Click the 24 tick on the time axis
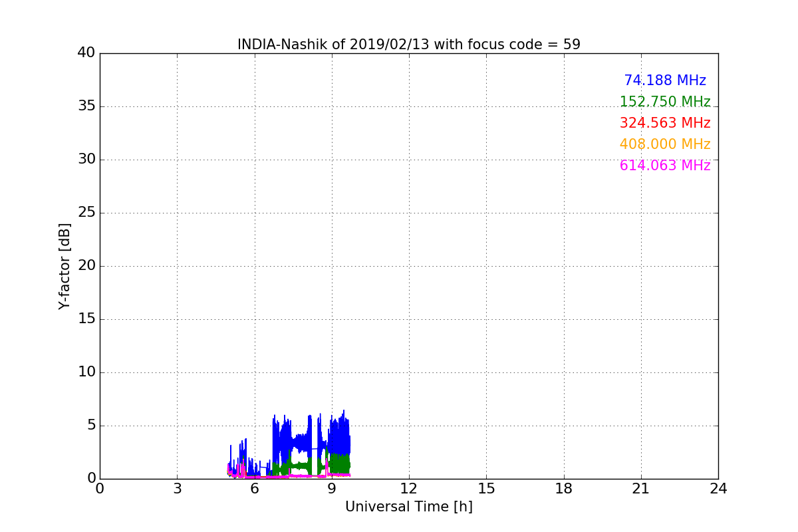 (718, 488)
